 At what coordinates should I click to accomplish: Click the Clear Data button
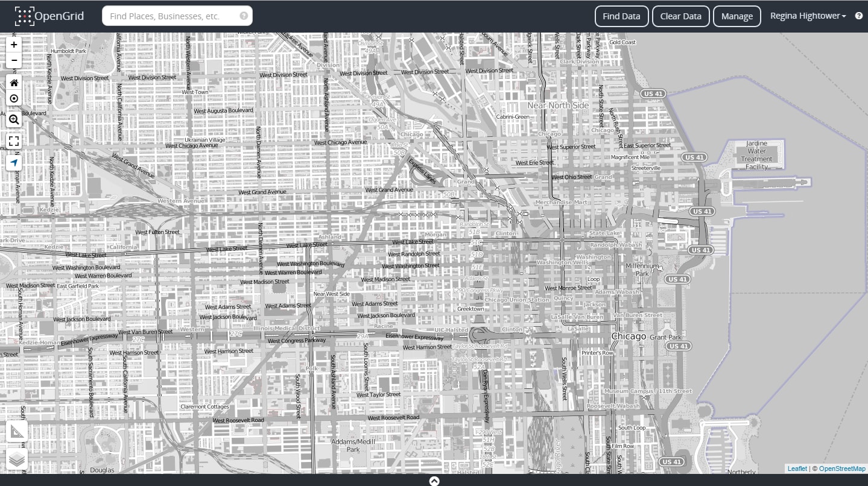(x=680, y=16)
